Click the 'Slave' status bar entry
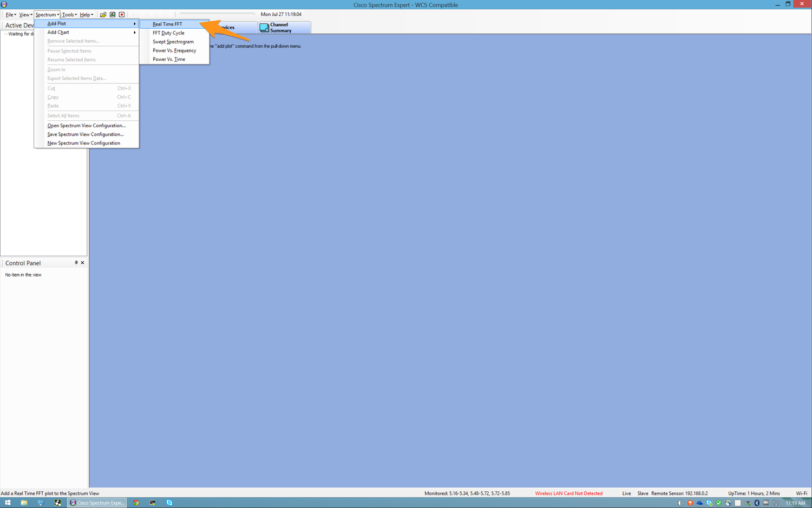The height and width of the screenshot is (508, 812). point(643,493)
